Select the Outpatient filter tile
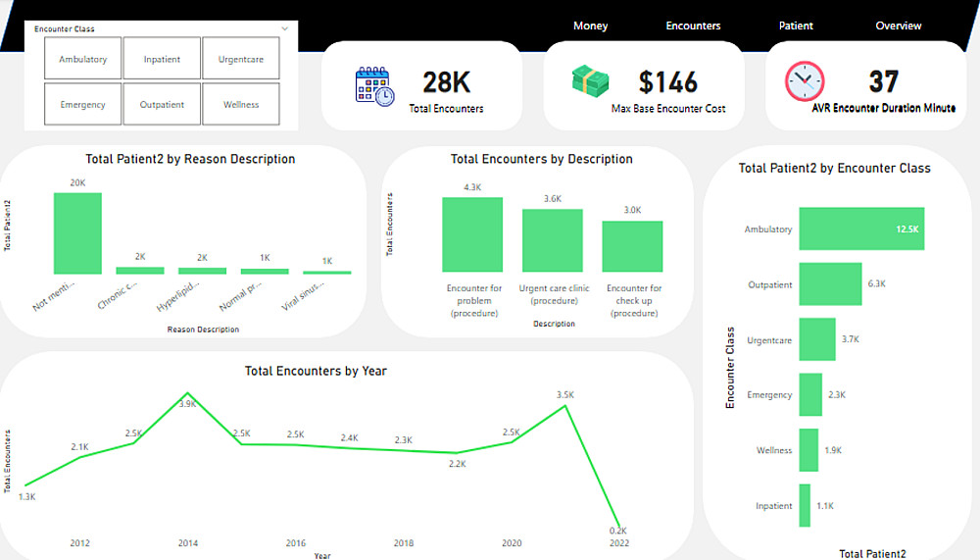The image size is (980, 560). (x=162, y=104)
